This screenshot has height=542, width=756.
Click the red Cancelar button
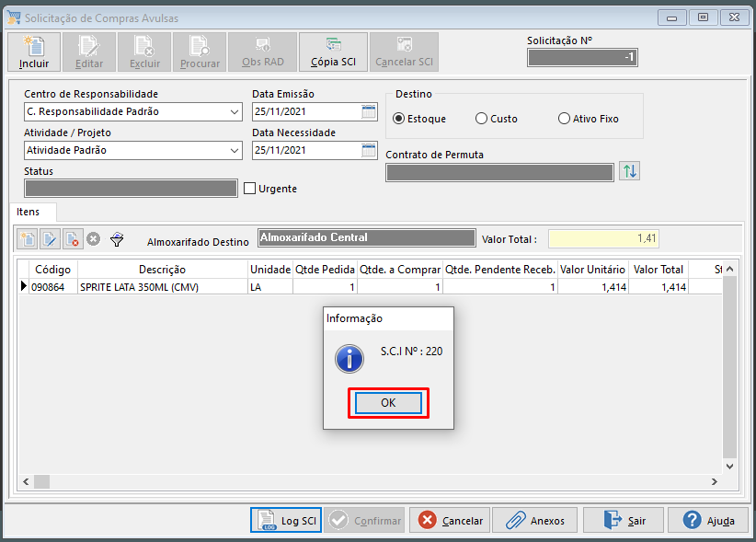click(x=450, y=520)
